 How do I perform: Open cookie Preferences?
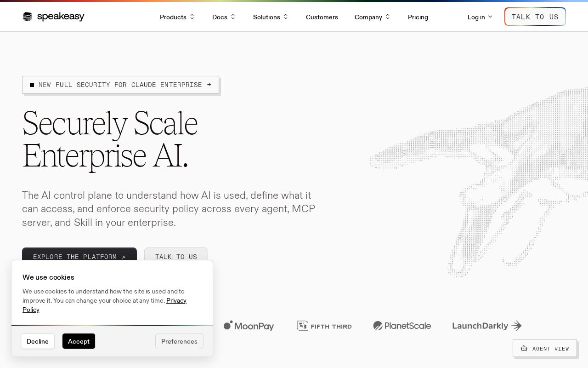click(x=179, y=341)
